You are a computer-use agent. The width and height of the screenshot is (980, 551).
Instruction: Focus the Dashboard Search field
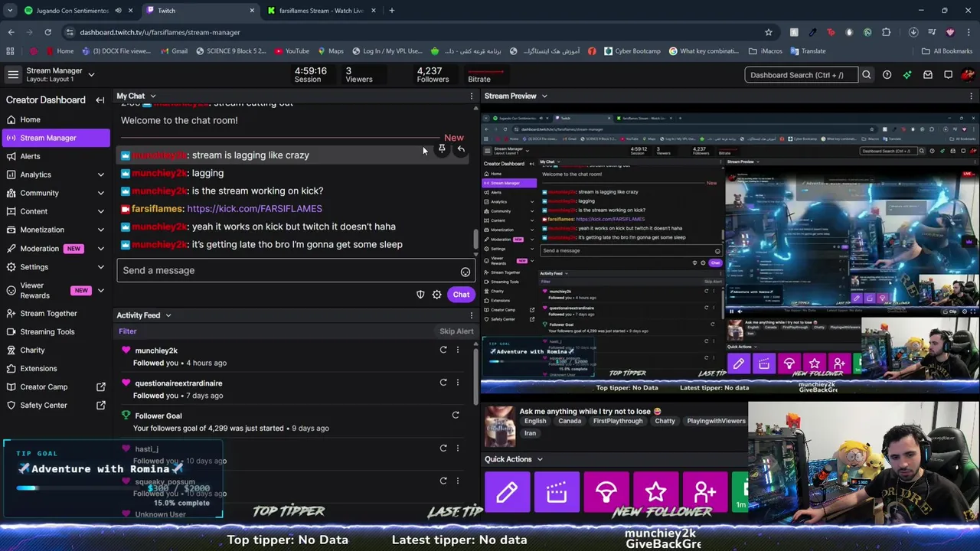[801, 75]
